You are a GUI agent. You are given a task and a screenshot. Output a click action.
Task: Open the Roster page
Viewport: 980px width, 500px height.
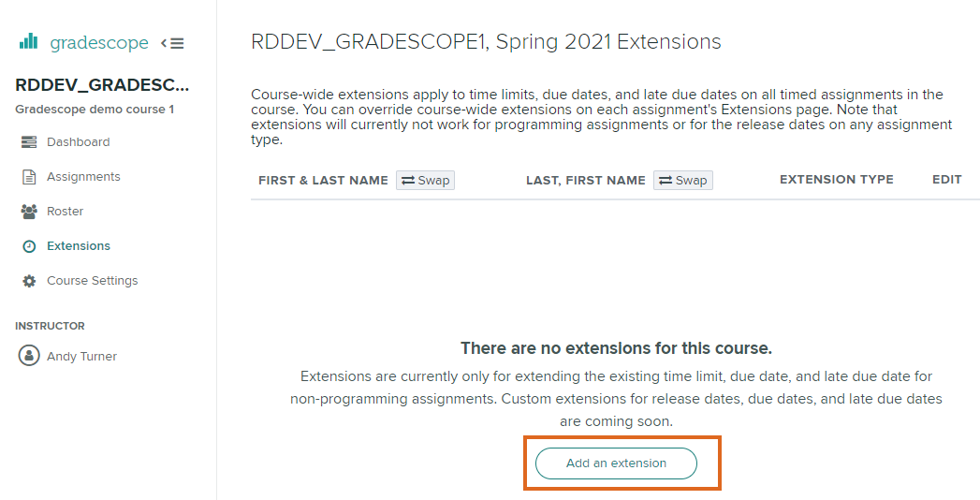point(65,212)
